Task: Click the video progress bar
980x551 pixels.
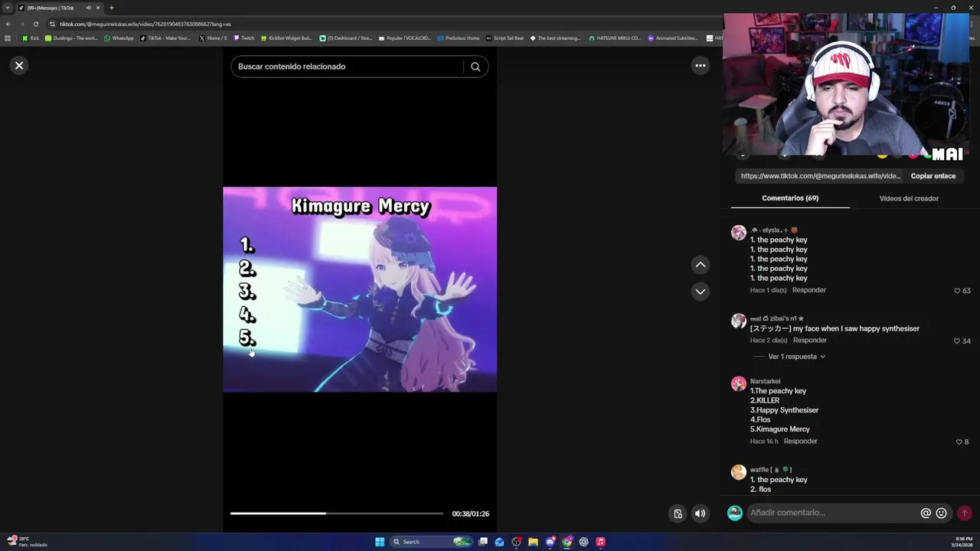Action: [x=337, y=514]
